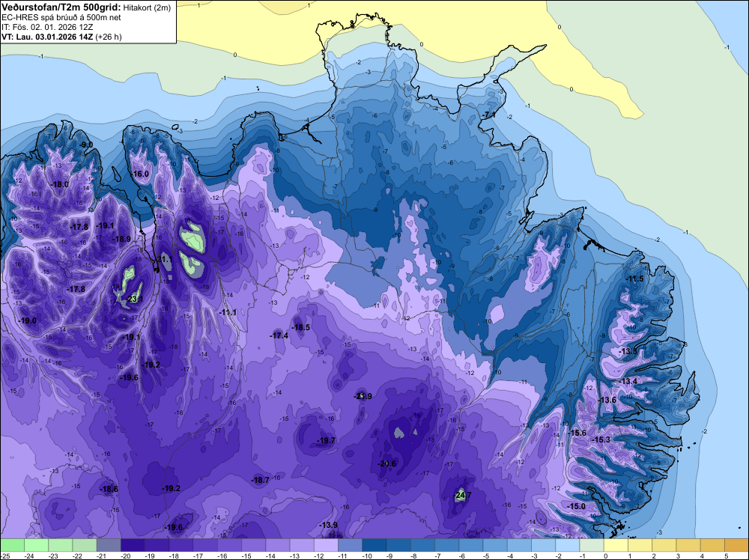Select the -7.1 temperature label
Image resolution: width=749 pixels, height=560 pixels.
click(x=489, y=115)
